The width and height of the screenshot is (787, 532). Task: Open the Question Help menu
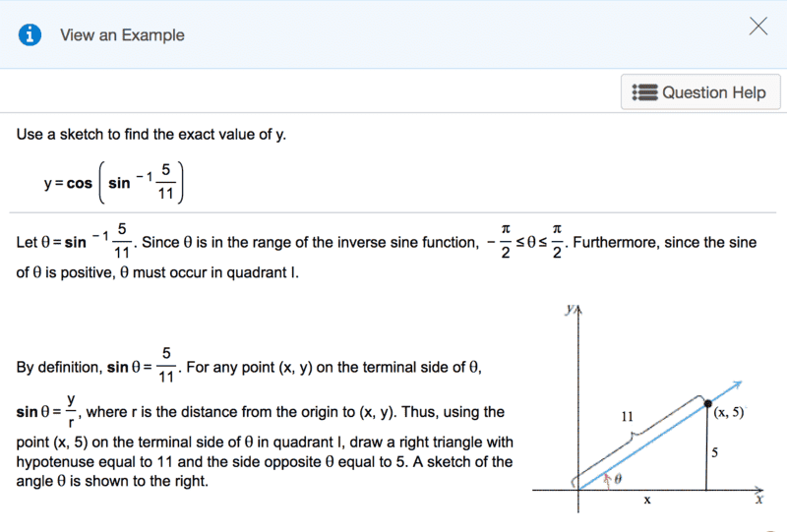tap(700, 92)
